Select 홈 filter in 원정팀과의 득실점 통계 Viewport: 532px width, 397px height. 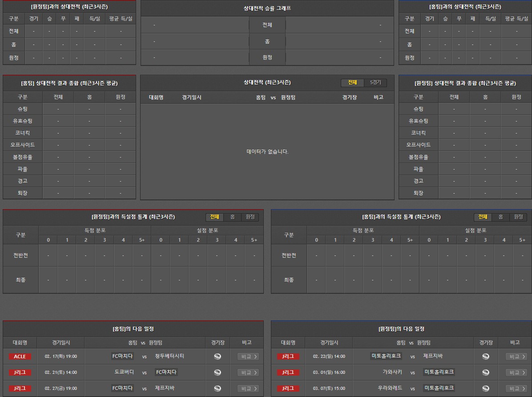tap(232, 217)
